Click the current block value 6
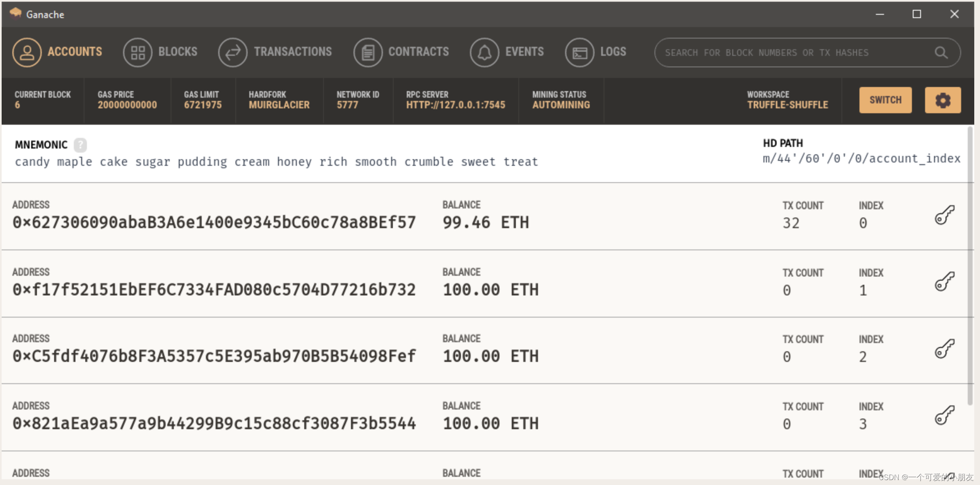 [17, 105]
